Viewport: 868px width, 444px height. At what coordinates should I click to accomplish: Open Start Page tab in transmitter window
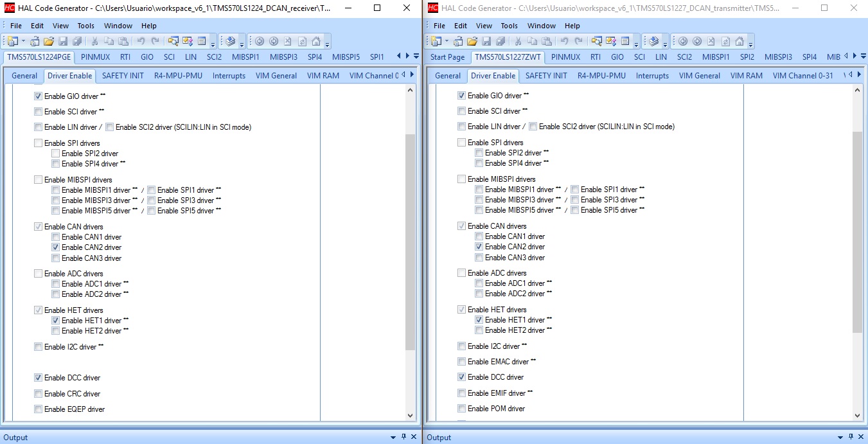pyautogui.click(x=447, y=57)
